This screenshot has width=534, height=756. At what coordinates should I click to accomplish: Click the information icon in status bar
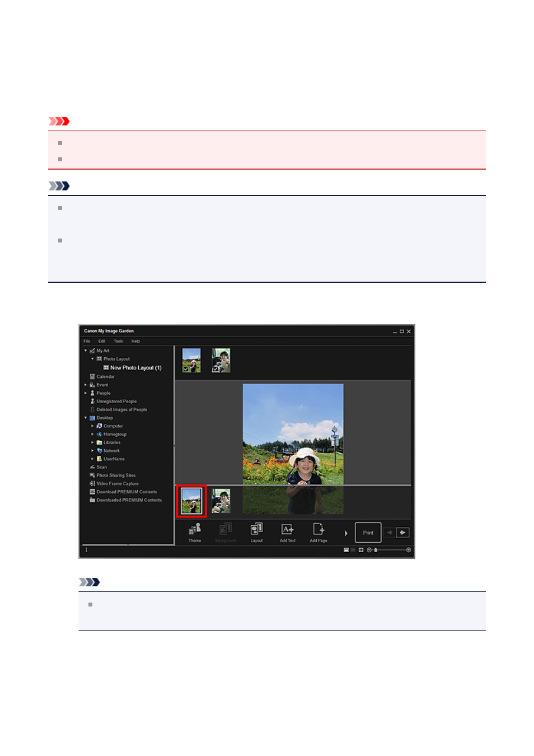click(86, 550)
